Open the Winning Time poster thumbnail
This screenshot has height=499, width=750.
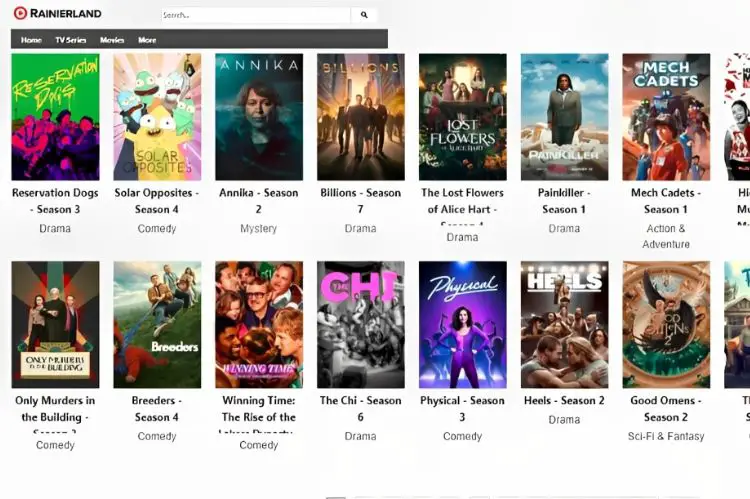(x=259, y=324)
